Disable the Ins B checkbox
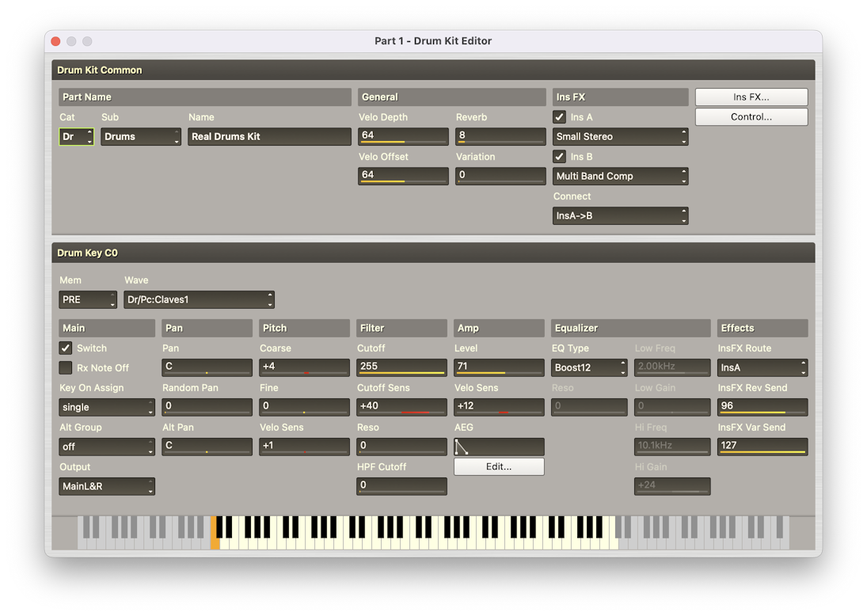The width and height of the screenshot is (867, 616). (560, 157)
